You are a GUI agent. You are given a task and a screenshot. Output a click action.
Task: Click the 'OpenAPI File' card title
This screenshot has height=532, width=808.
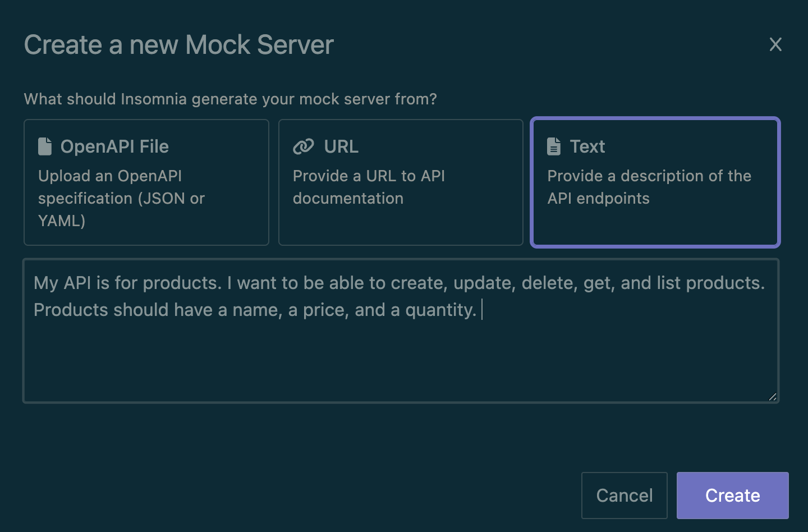pos(114,146)
